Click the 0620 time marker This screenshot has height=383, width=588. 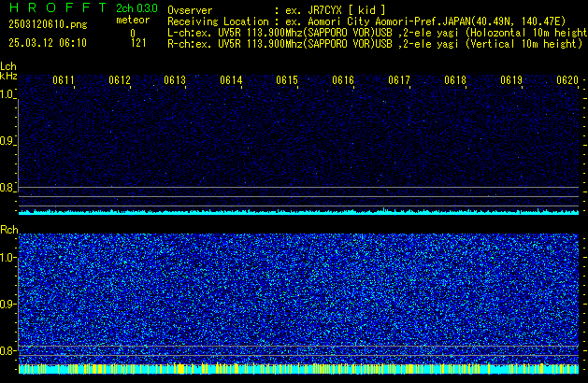[x=567, y=80]
